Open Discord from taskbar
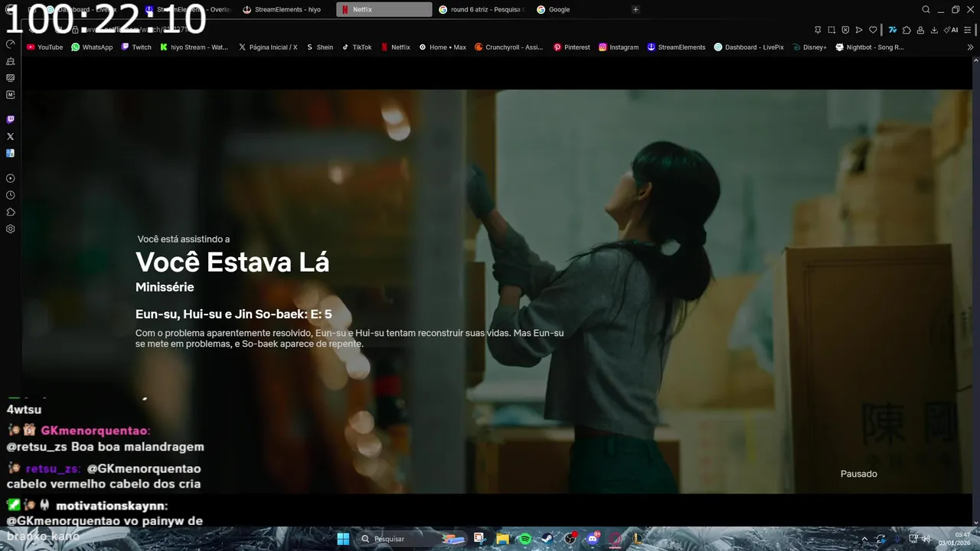 point(593,539)
